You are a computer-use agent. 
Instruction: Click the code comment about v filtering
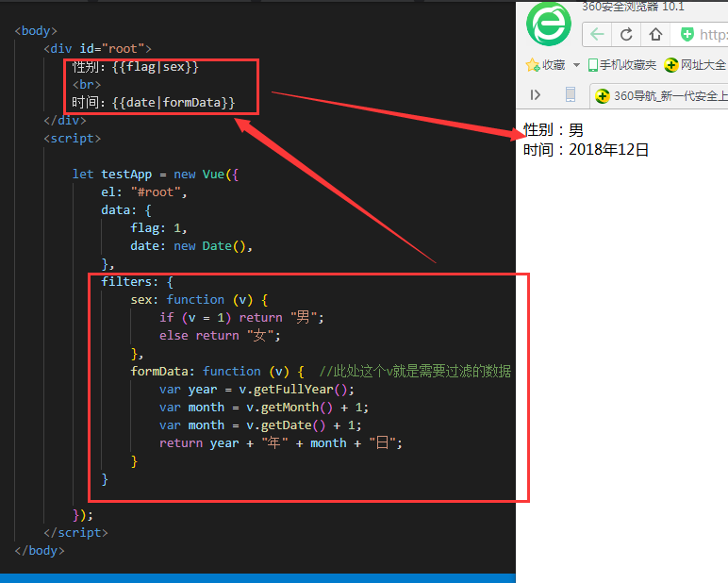click(x=415, y=371)
